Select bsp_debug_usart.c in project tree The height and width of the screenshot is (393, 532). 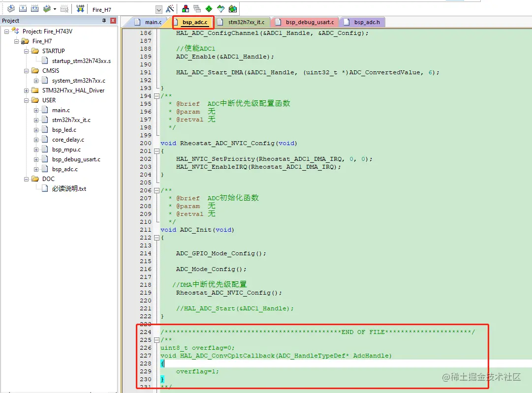point(76,159)
